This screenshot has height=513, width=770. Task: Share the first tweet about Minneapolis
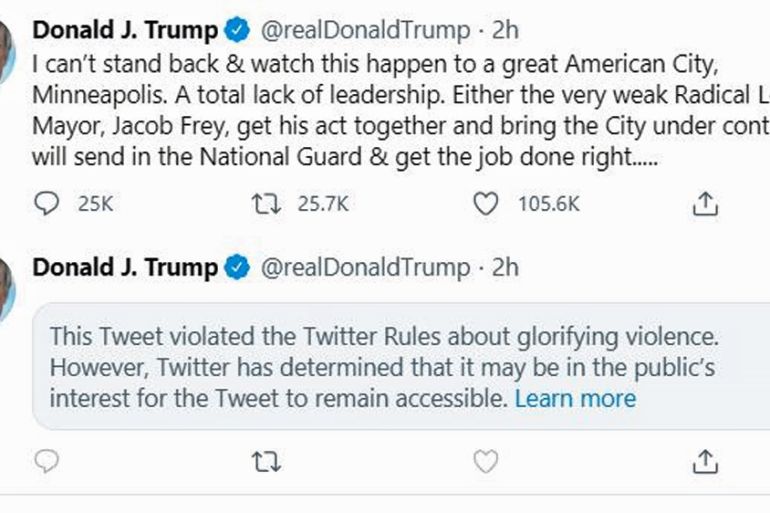click(x=705, y=204)
